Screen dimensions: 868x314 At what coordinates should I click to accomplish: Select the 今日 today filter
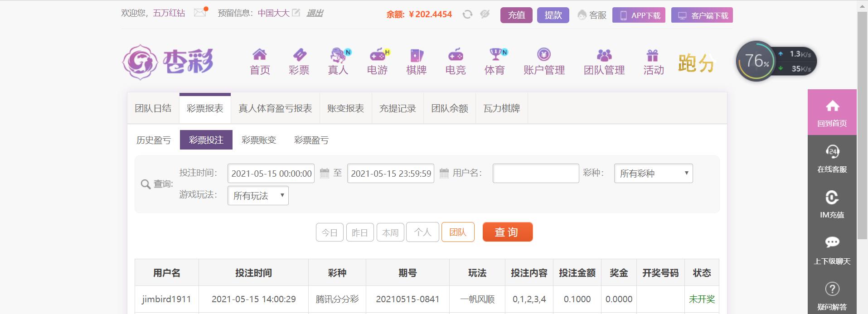(330, 232)
